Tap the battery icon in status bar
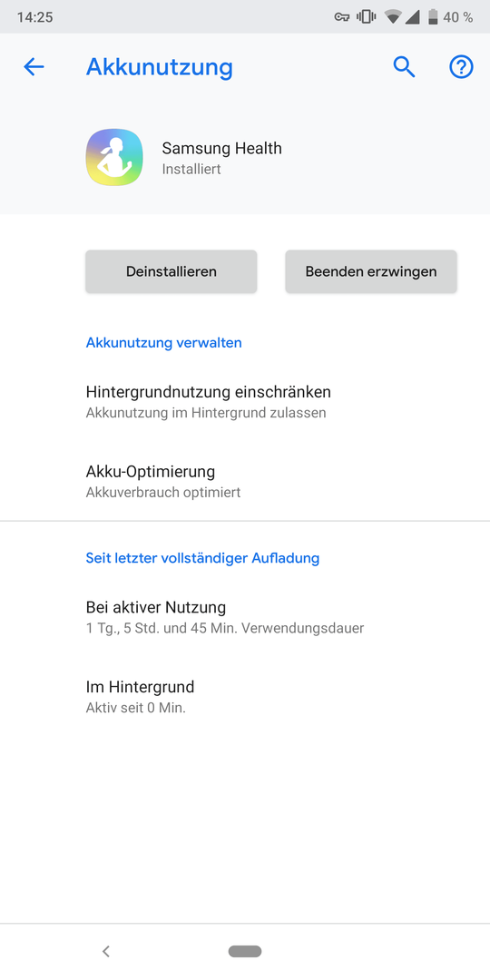This screenshot has width=490, height=980. tap(433, 17)
